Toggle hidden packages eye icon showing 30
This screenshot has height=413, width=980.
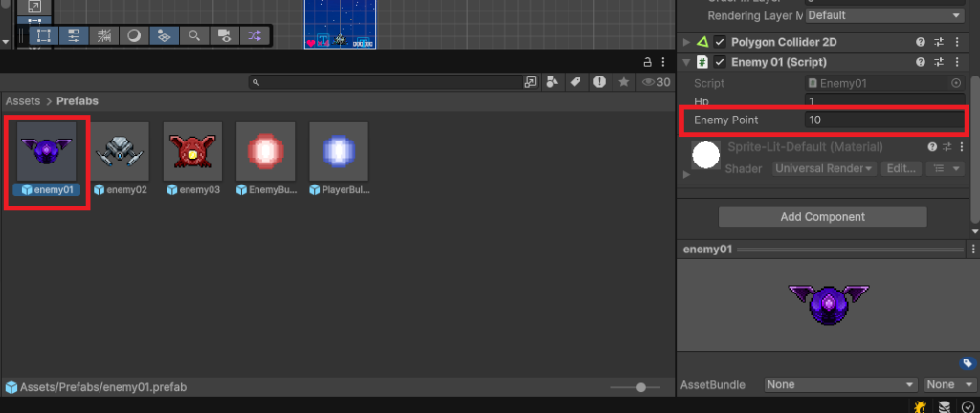657,81
